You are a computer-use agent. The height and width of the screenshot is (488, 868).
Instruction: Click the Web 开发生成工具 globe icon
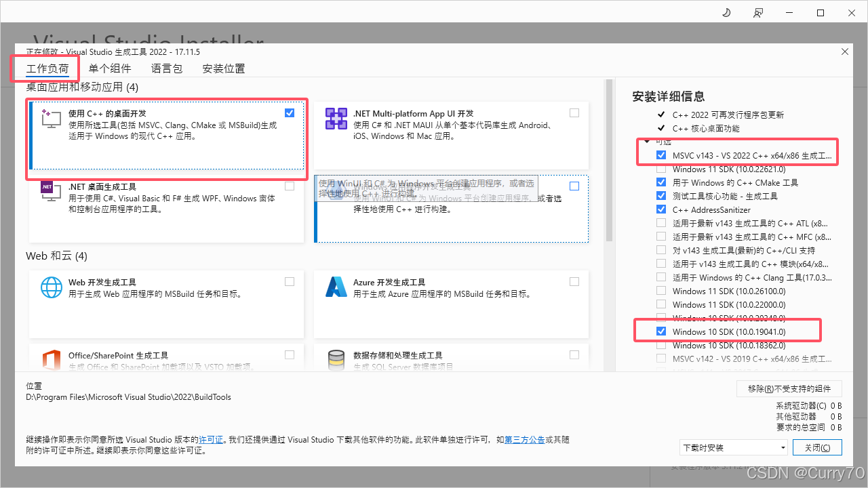[x=52, y=287]
